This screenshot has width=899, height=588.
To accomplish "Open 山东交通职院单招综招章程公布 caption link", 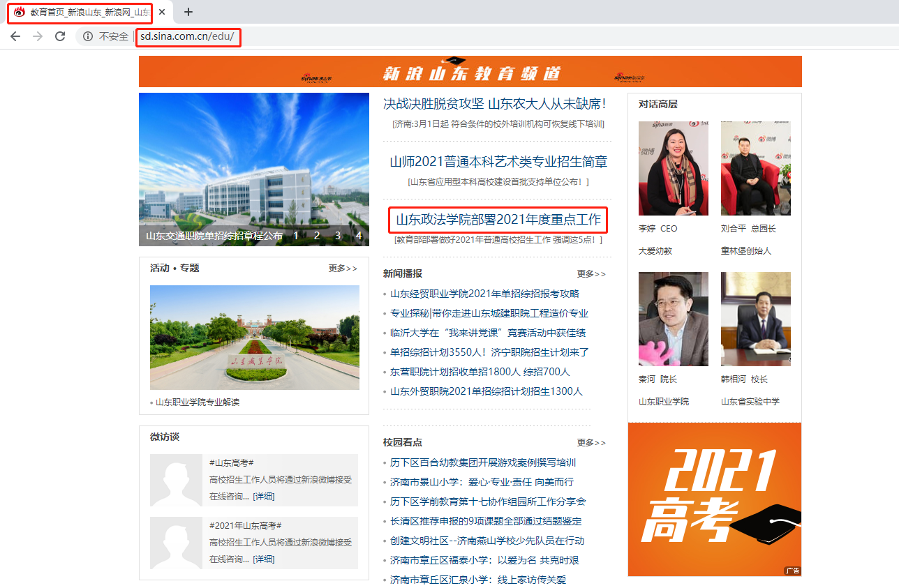I will coord(214,236).
